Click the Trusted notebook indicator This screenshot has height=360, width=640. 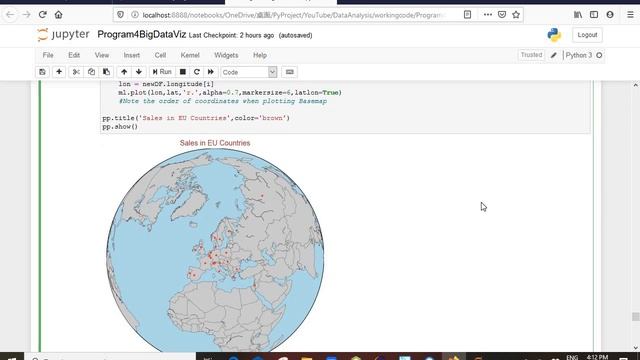[x=531, y=55]
